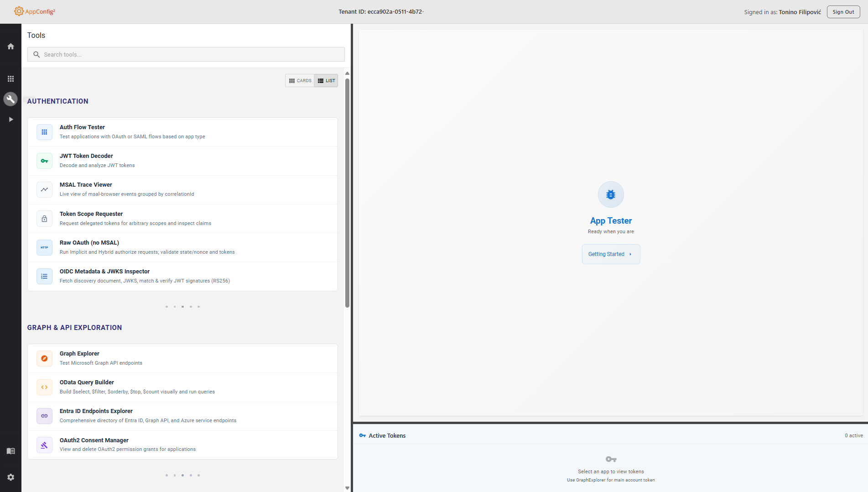The image size is (868, 492).
Task: Click "Use GraphExplorer for main account token"
Action: click(x=611, y=480)
